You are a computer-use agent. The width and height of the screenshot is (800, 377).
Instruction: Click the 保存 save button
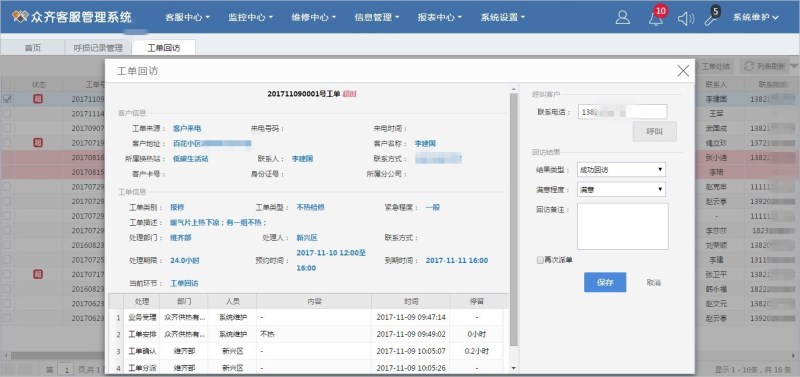[x=605, y=282]
